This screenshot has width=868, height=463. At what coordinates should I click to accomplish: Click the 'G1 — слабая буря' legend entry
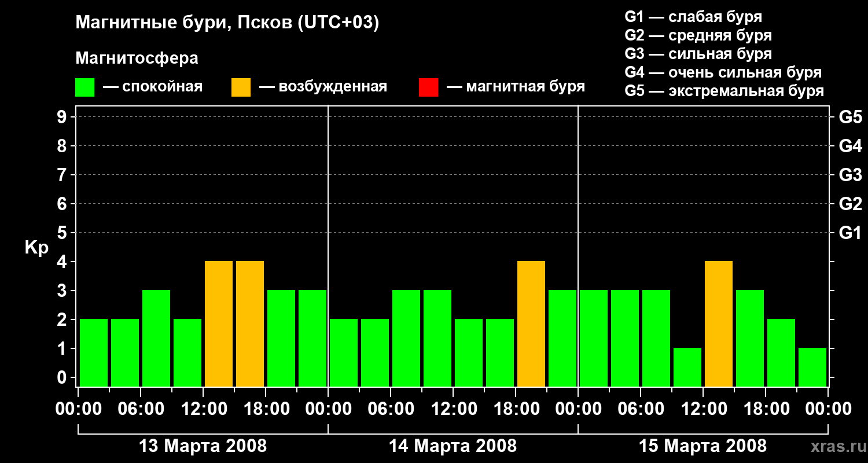click(x=693, y=17)
